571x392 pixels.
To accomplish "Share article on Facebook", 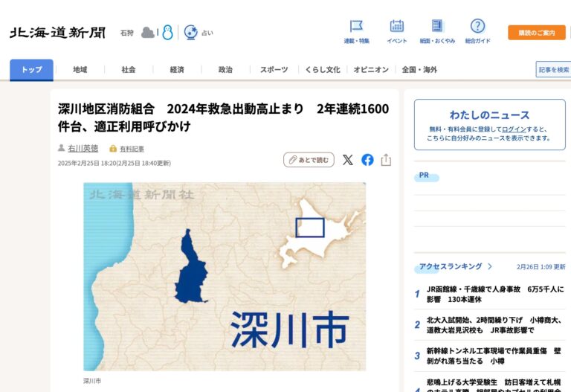I will pos(367,160).
